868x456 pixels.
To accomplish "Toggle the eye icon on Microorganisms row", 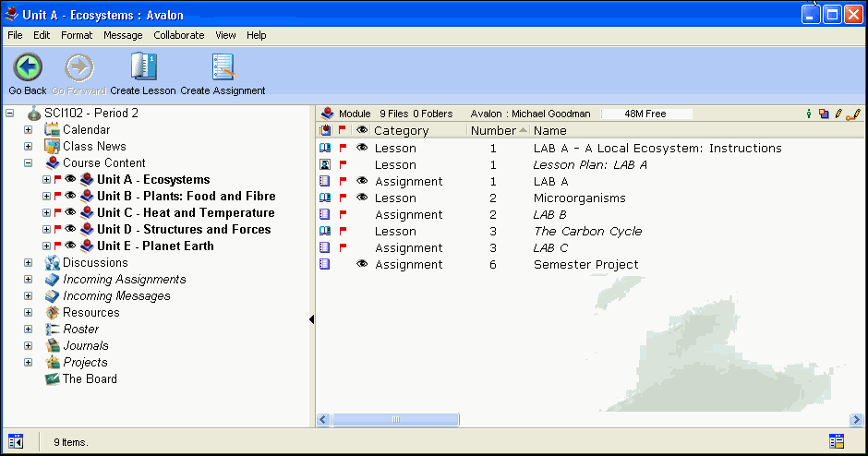I will [x=362, y=198].
